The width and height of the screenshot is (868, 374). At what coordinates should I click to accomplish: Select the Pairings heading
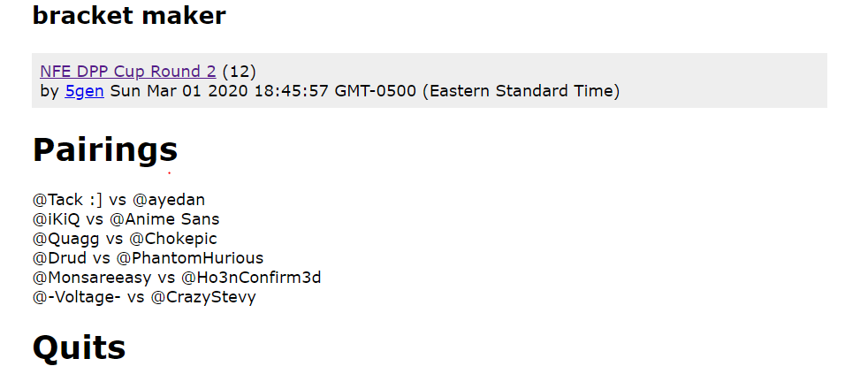point(105,149)
